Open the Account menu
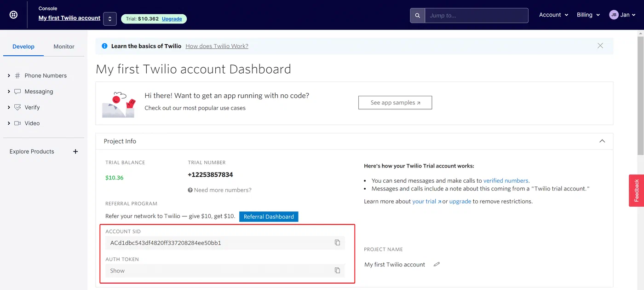Screen dimensions: 644x290 [x=554, y=15]
